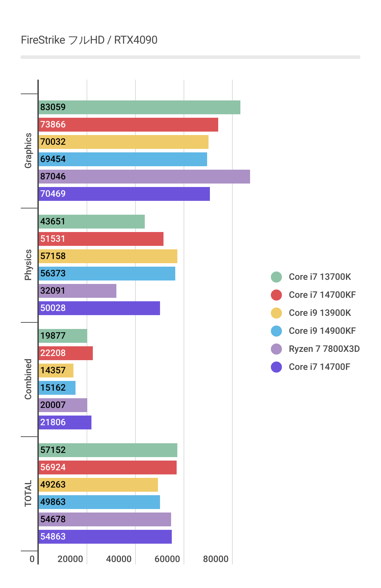Select the red Graphics bar with 73866
Image resolution: width=381 pixels, height=588 pixels.
coord(128,125)
